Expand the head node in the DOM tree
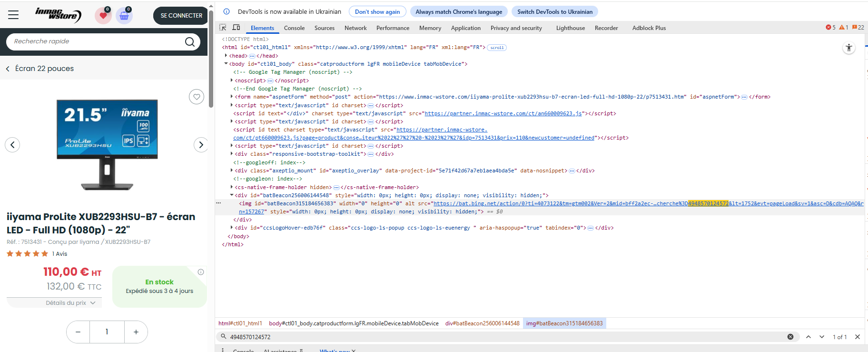 (226, 56)
